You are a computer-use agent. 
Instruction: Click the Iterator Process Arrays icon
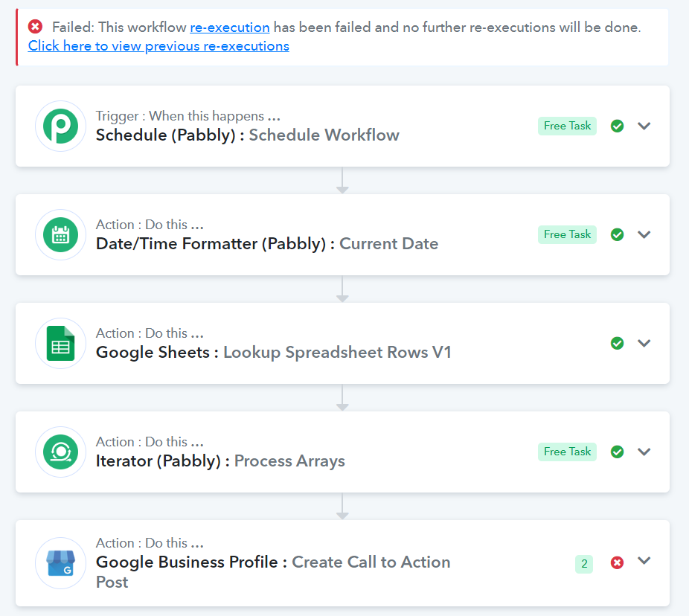click(60, 452)
